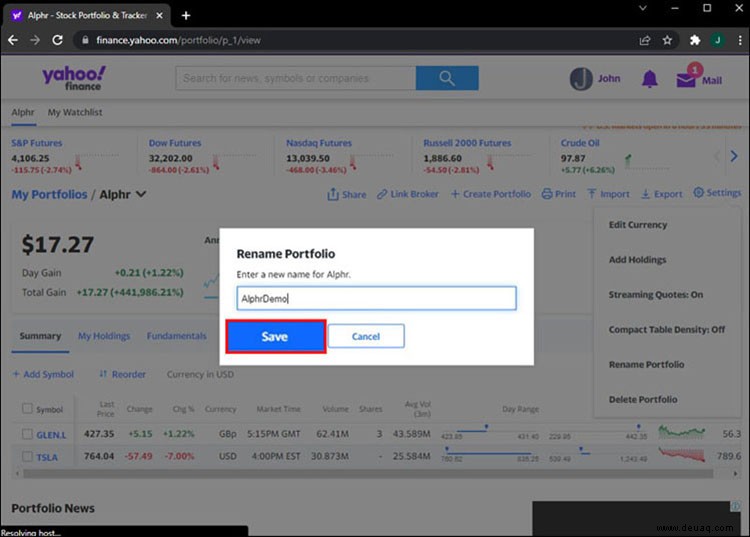This screenshot has width=750, height=537.
Task: Reload the page with refresh icon
Action: (x=57, y=40)
